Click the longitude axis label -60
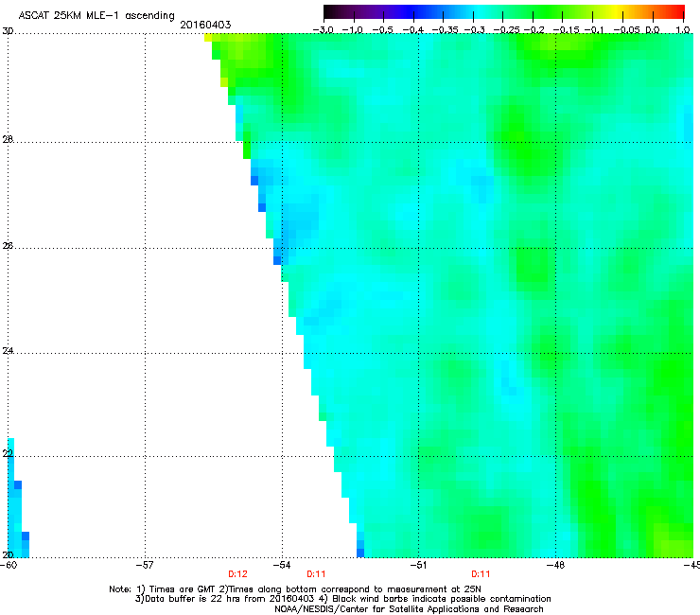The height and width of the screenshot is (615, 700). [x=8, y=566]
